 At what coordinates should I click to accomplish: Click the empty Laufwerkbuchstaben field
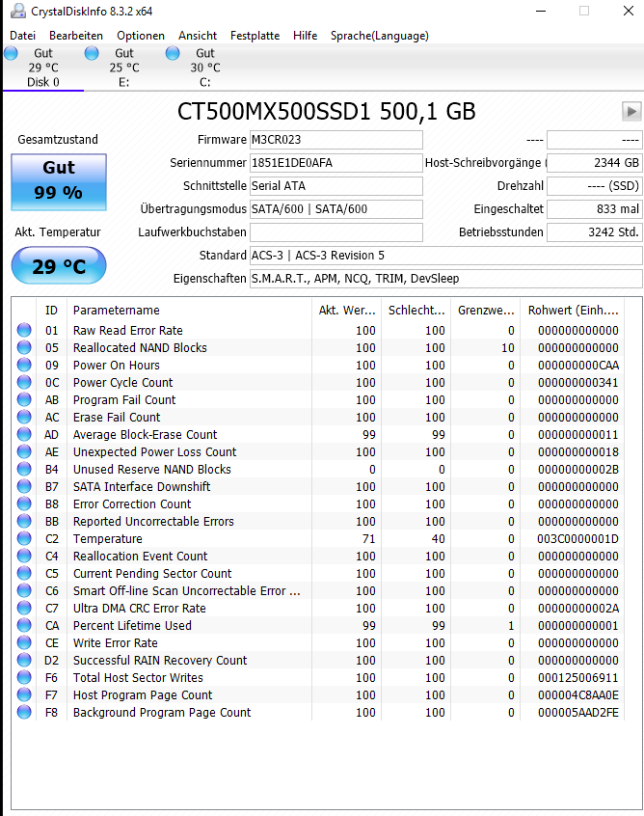[x=336, y=232]
